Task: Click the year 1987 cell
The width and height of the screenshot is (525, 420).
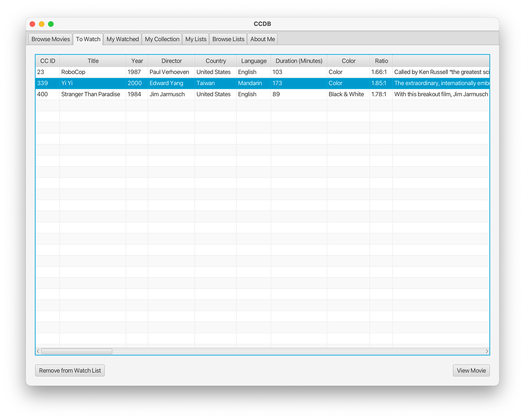Action: [x=137, y=72]
